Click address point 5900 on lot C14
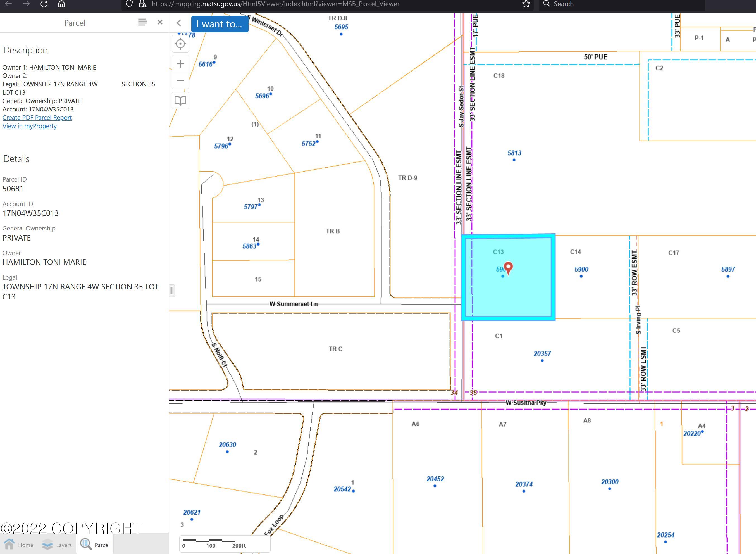Viewport: 756px width, 554px height. pos(581,276)
